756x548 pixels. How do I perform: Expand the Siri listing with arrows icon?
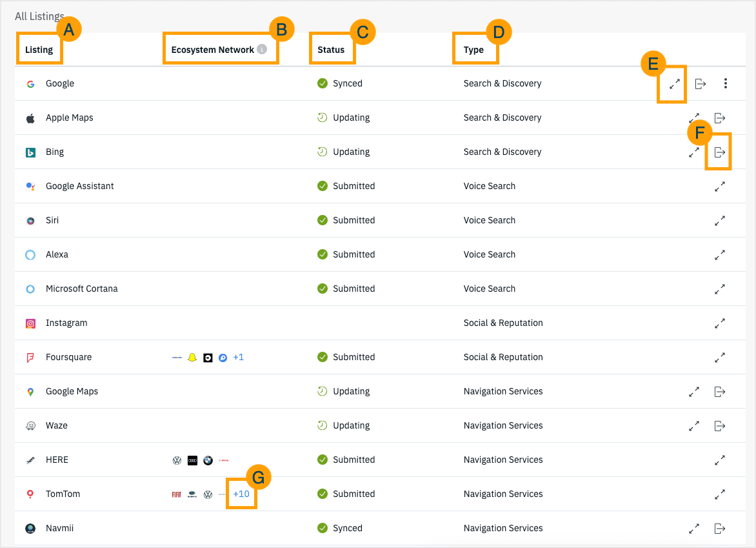720,221
